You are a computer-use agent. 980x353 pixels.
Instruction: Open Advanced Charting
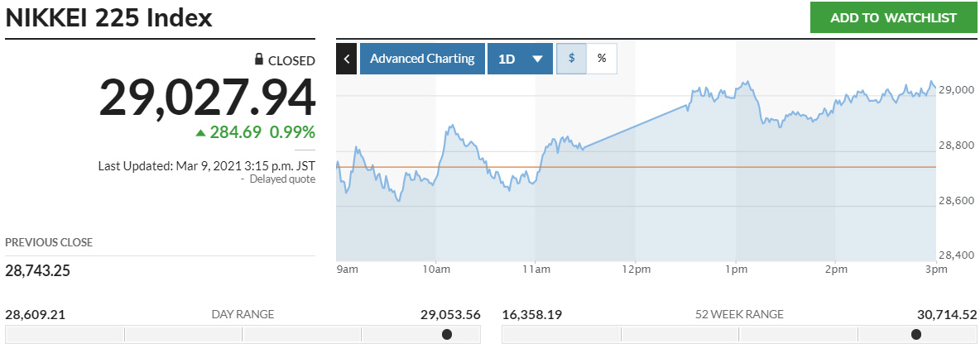point(422,59)
